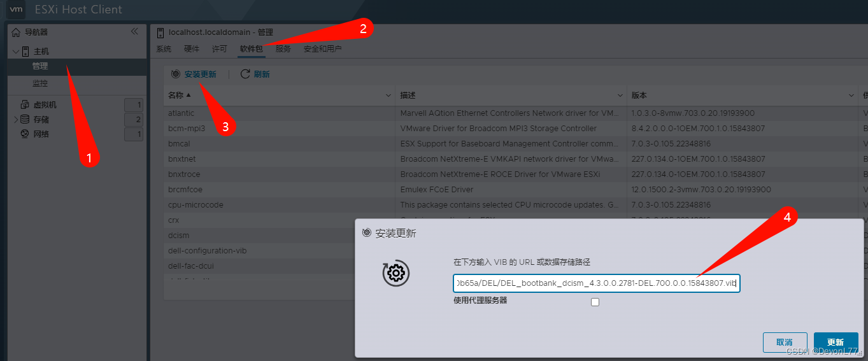This screenshot has width=868, height=361.
Task: Toggle the 使用代理服务器 checkbox
Action: click(595, 302)
